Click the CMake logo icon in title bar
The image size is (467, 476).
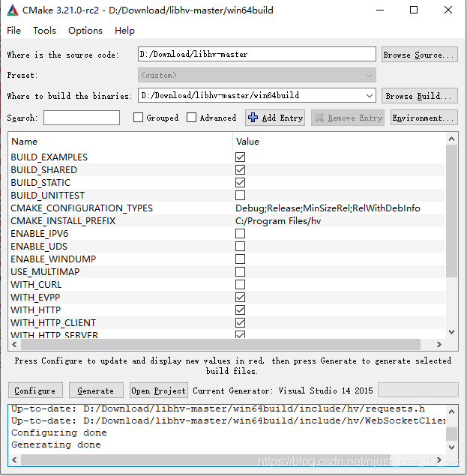13,10
